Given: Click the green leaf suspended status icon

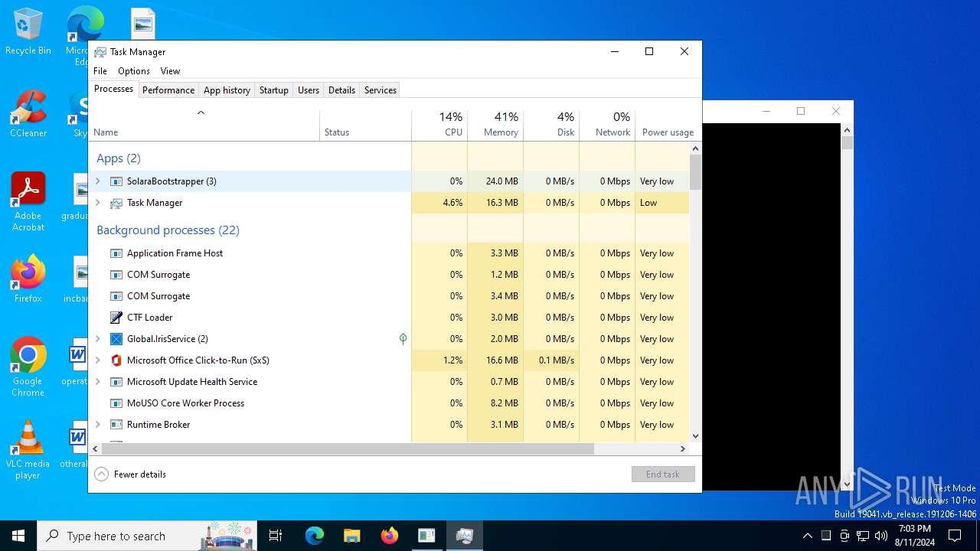Looking at the screenshot, I should pos(403,339).
